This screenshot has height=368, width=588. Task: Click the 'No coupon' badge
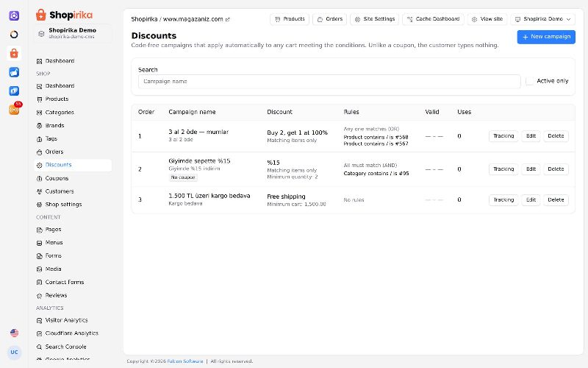point(183,177)
